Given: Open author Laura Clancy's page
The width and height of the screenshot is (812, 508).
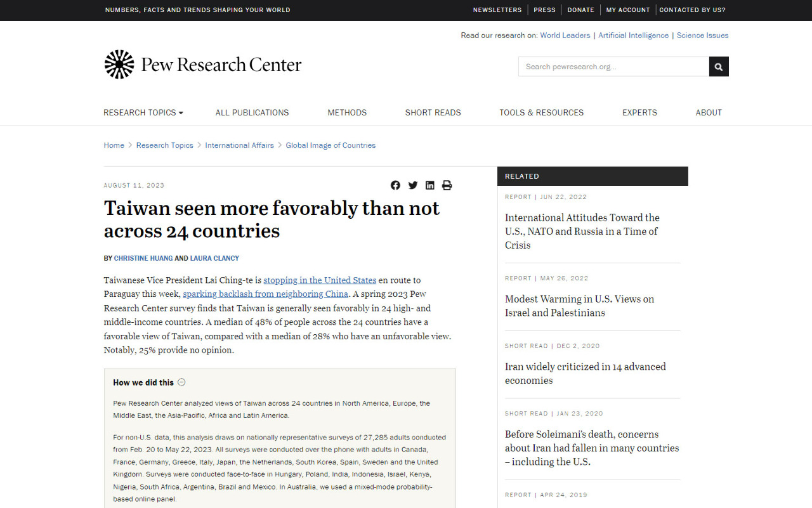Looking at the screenshot, I should click(214, 258).
